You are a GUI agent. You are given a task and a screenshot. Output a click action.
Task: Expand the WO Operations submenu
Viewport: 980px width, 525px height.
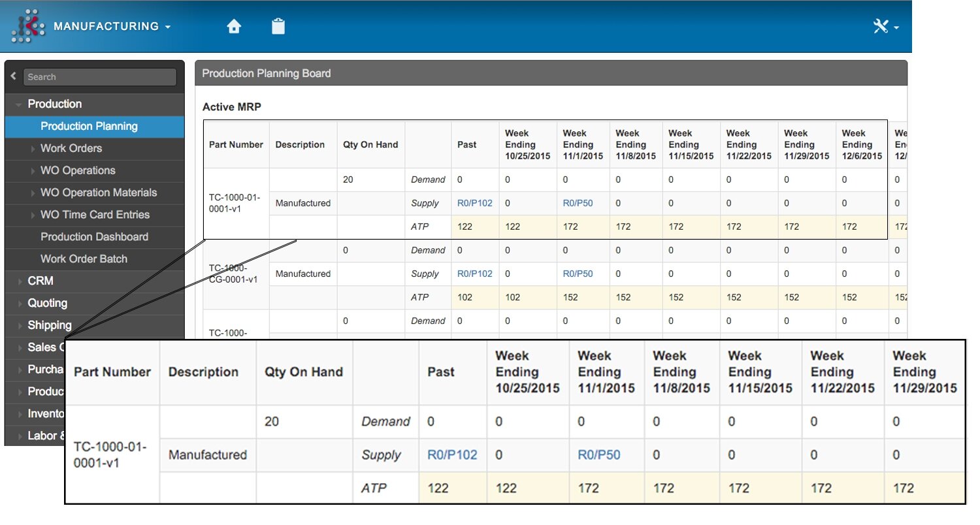77,170
